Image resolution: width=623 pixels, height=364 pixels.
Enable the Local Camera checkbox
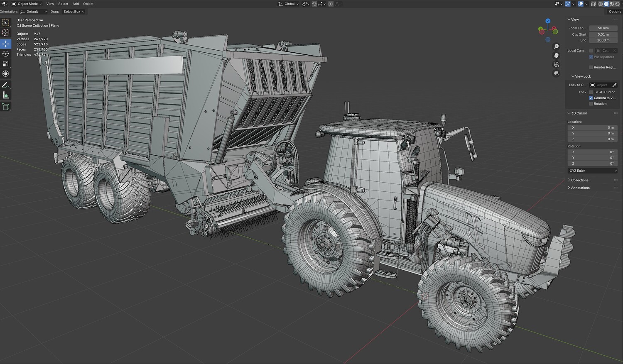591,51
